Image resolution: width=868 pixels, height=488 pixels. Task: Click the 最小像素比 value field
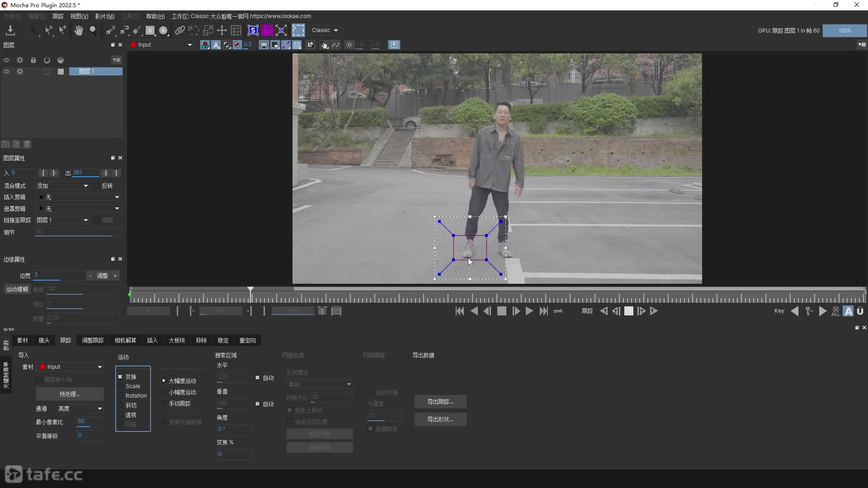pos(90,421)
